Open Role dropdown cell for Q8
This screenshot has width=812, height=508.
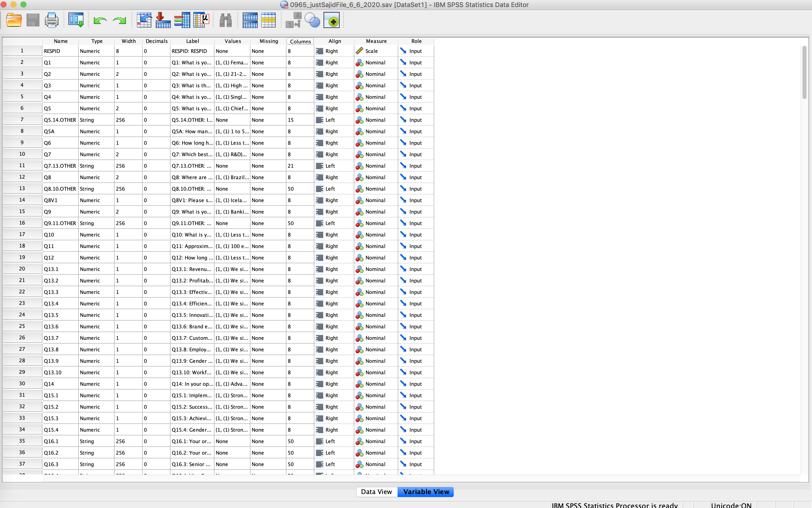(x=416, y=177)
